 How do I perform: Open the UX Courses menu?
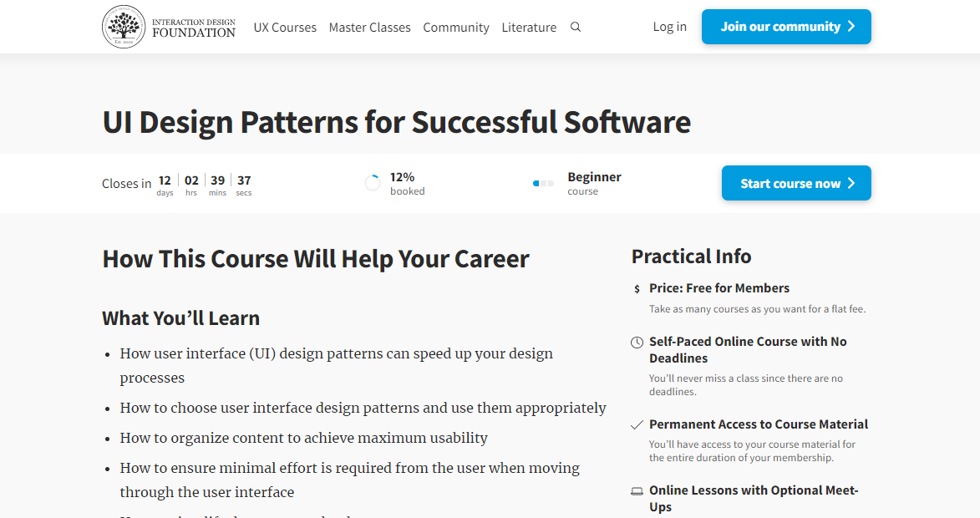coord(285,28)
